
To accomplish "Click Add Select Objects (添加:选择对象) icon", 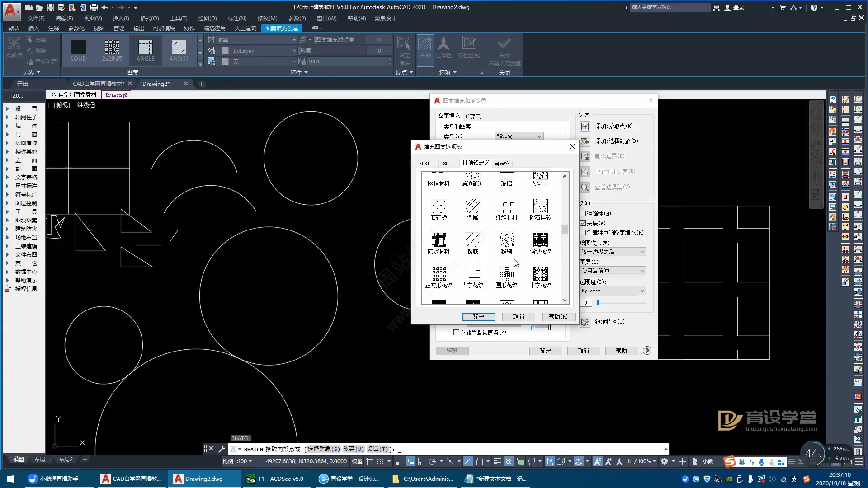I will [585, 141].
